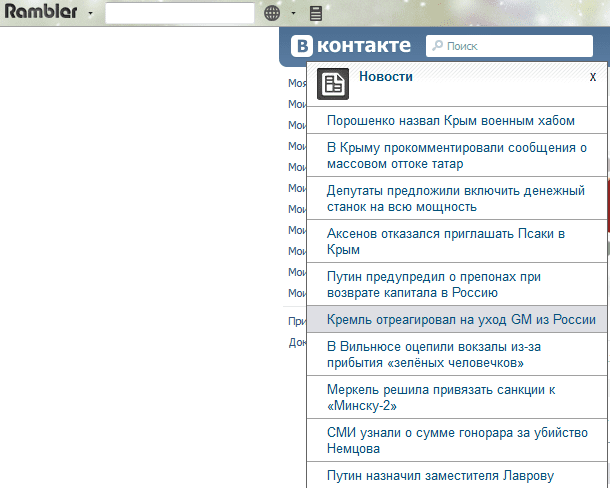Click the 'Моя' item in VK sidebar
This screenshot has width=610, height=488.
297,83
